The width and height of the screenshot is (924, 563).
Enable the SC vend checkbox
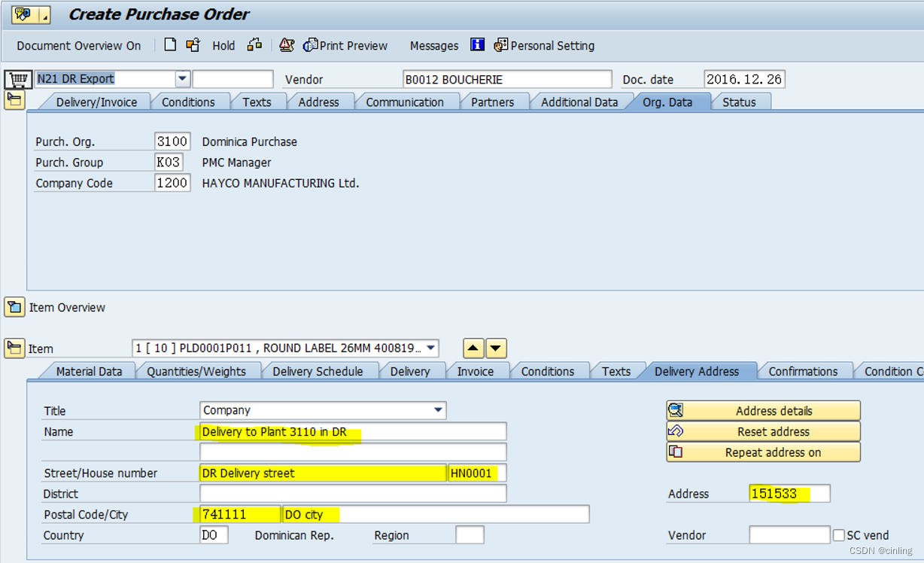pos(839,535)
